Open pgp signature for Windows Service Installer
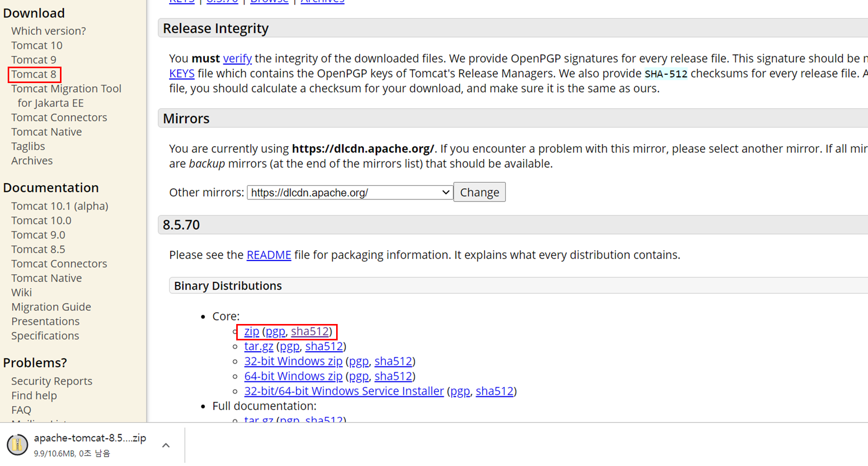Screen dimensions: 868x466 tap(460, 391)
